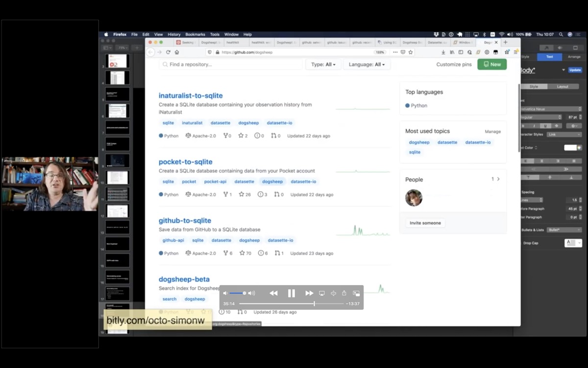Open the Firefox Tools menu
588x368 pixels.
(215, 34)
